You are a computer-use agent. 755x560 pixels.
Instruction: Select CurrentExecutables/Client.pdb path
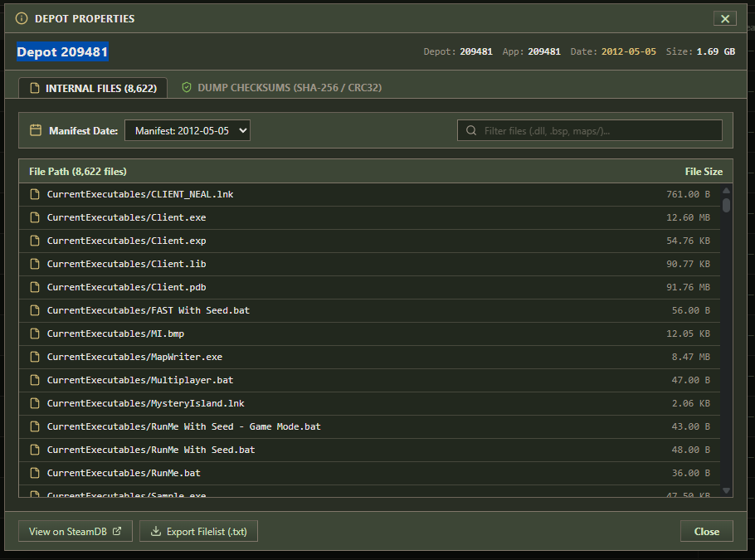coord(127,287)
